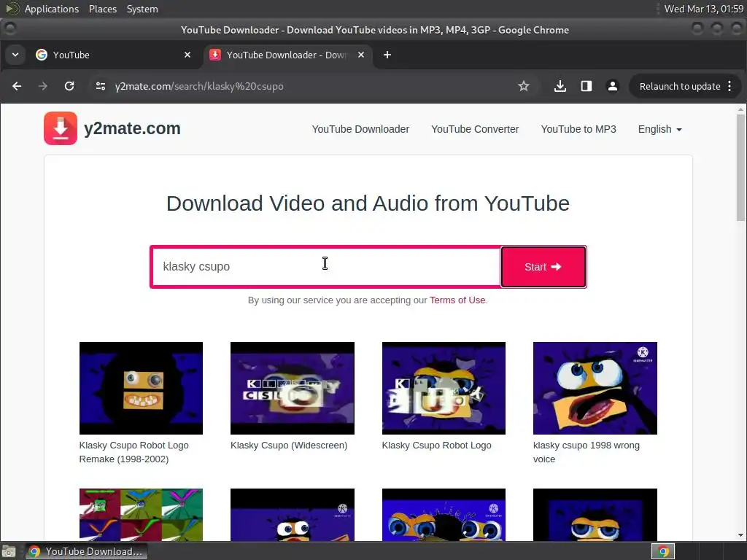Click the clock showing Wed Mar 13

(704, 9)
